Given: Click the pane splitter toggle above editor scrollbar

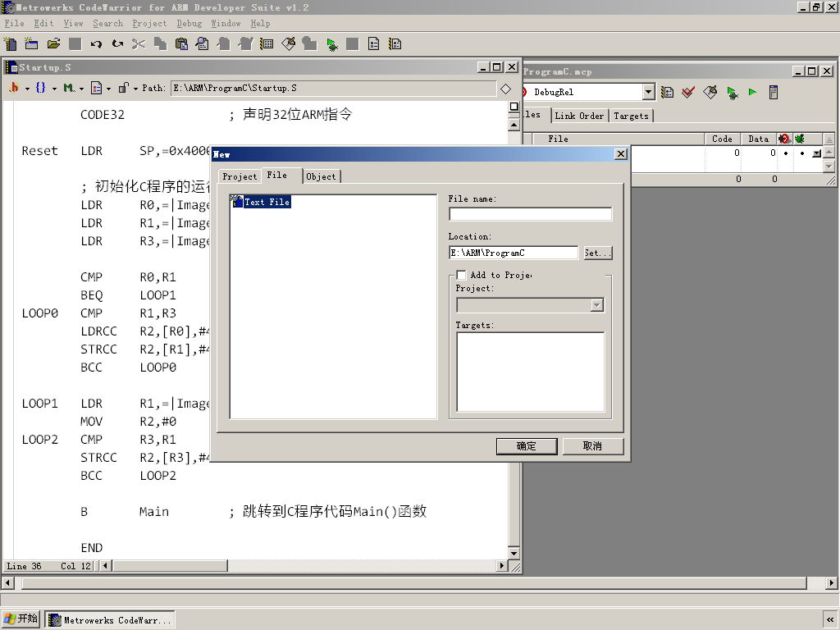Looking at the screenshot, I should (514, 107).
